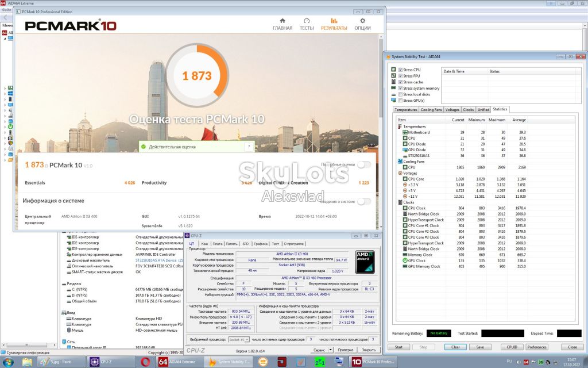Click AIDA64 left tree horizontal scrollbar

pos(29,345)
